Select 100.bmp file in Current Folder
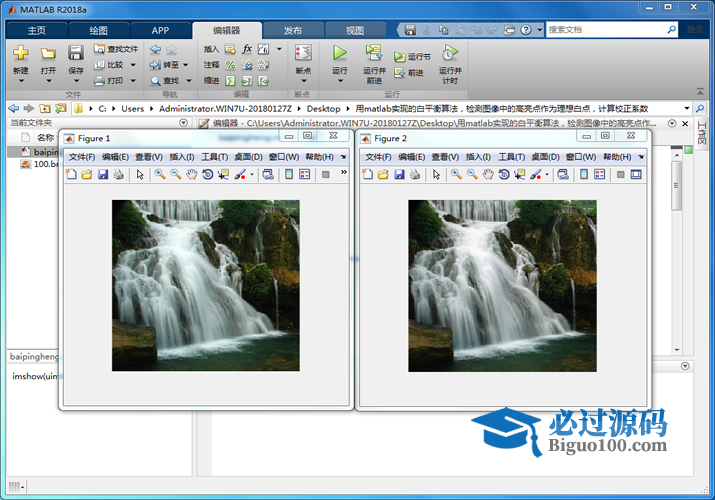Image resolution: width=715 pixels, height=500 pixels. coord(40,164)
